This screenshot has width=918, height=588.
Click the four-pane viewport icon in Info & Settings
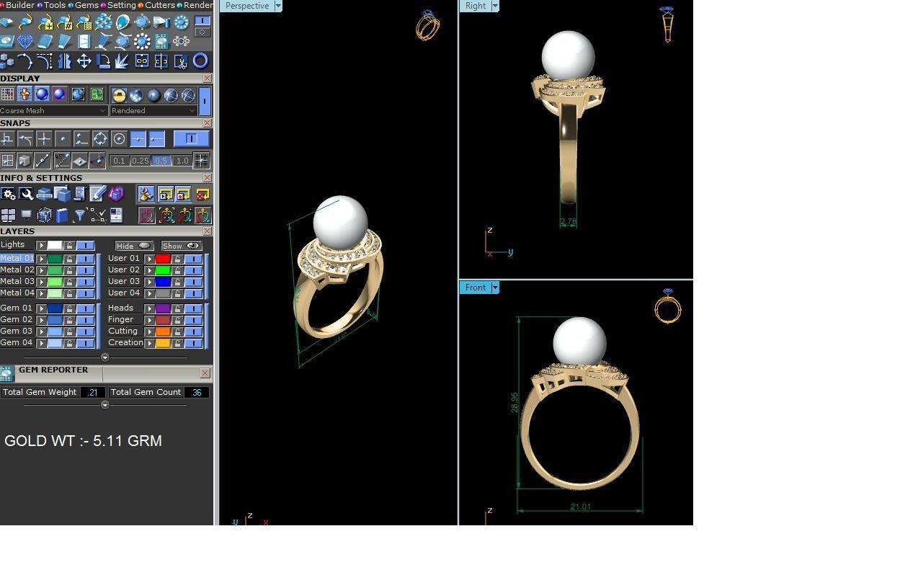click(x=7, y=215)
